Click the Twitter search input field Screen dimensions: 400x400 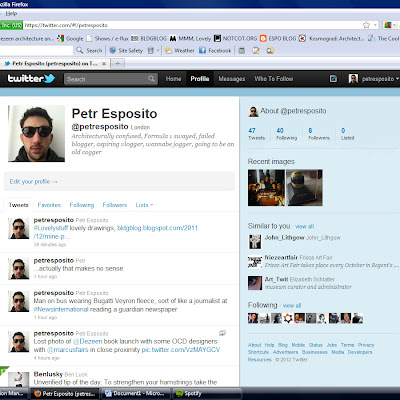(106, 79)
